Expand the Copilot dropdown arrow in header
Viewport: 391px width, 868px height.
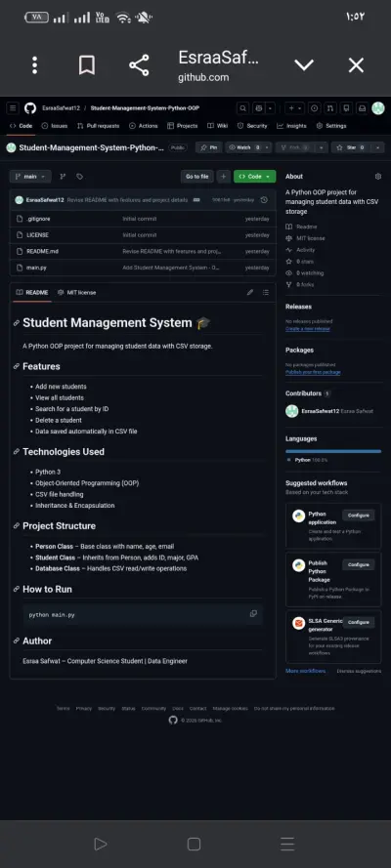point(270,108)
